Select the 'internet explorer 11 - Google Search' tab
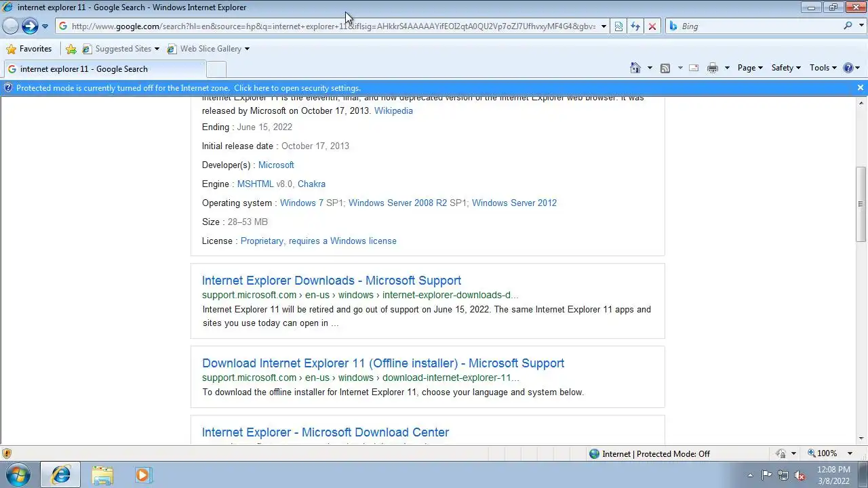The width and height of the screenshot is (868, 488). 104,69
